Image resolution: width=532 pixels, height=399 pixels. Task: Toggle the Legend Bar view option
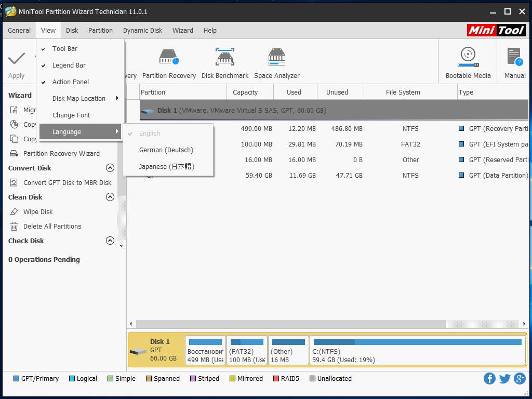69,65
